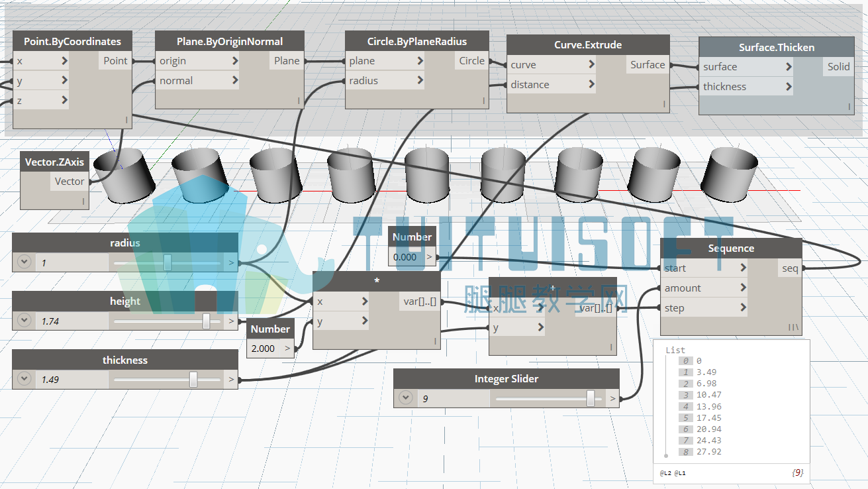Expand the radius slider settings chevron
Viewport: 868px width, 489px height.
click(24, 262)
